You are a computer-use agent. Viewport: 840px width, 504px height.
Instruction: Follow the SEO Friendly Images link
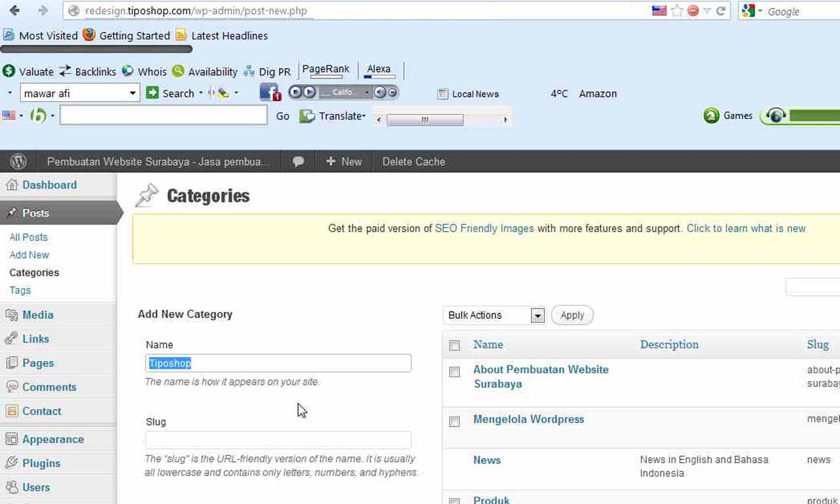coord(484,228)
